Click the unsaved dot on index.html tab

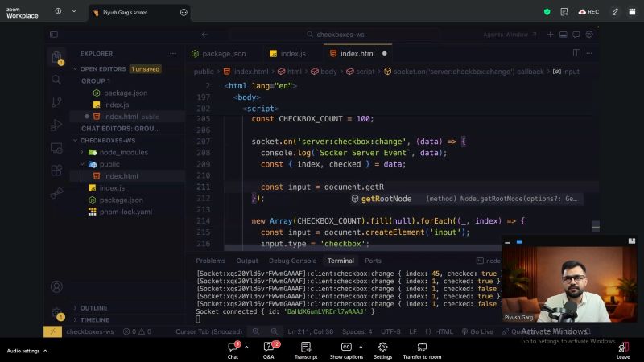[385, 53]
